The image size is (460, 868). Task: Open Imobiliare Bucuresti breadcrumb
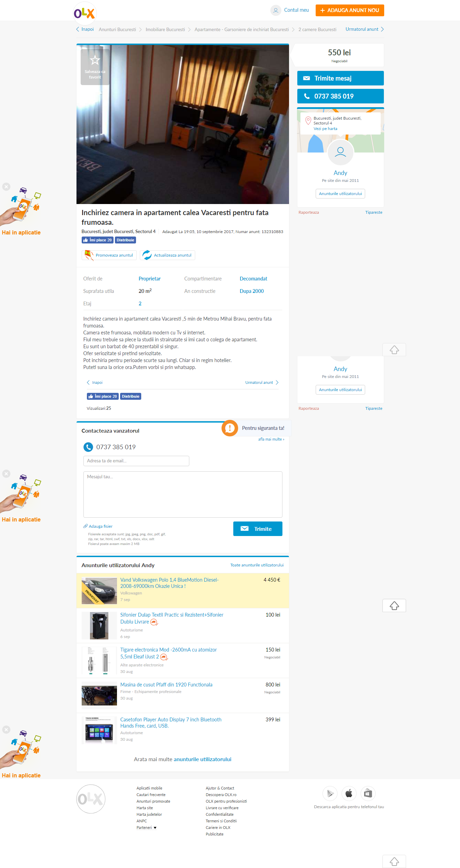point(165,30)
